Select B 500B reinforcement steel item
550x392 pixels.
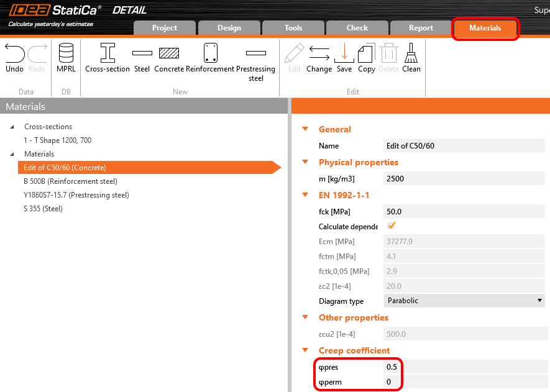[70, 181]
